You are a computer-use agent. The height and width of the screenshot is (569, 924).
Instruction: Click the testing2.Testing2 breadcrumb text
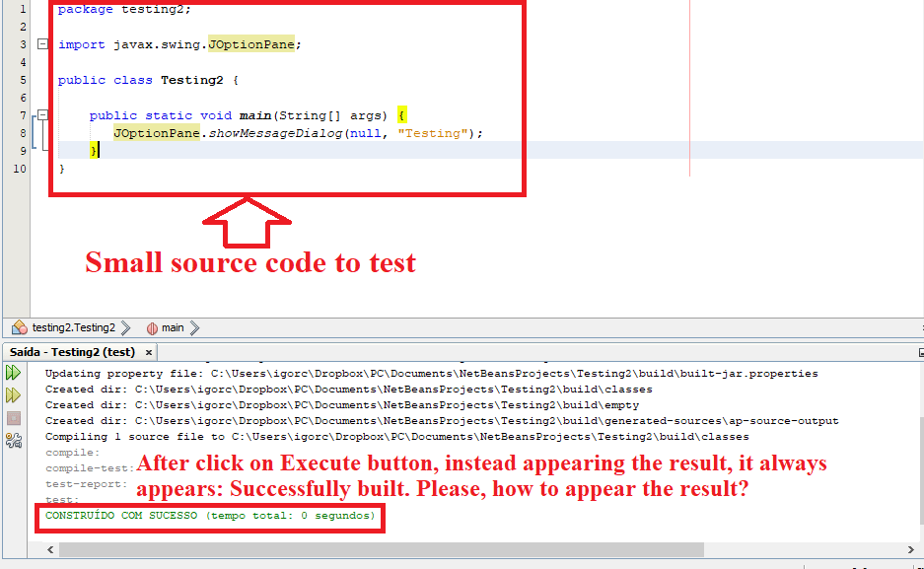(x=74, y=327)
